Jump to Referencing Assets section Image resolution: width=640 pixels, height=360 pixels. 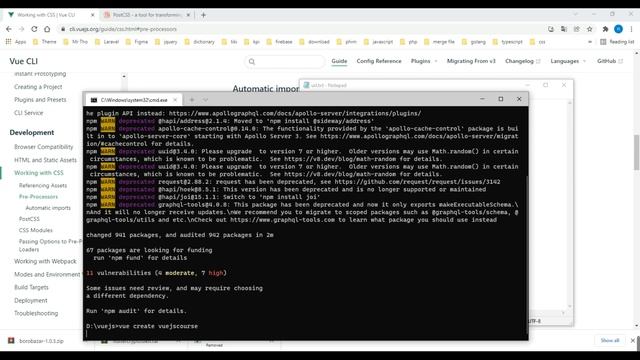coord(43,186)
